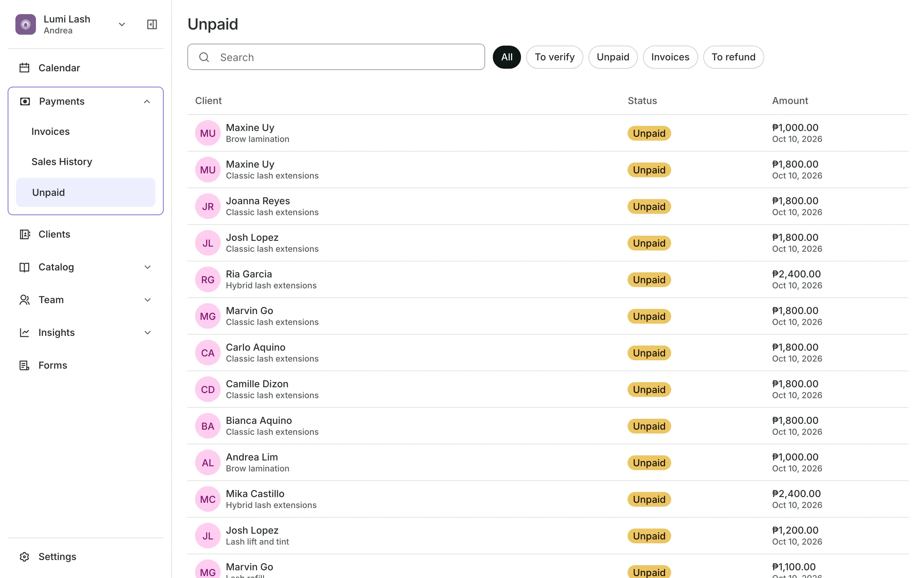The width and height of the screenshot is (924, 578).
Task: Click the Forms document icon
Action: click(24, 365)
